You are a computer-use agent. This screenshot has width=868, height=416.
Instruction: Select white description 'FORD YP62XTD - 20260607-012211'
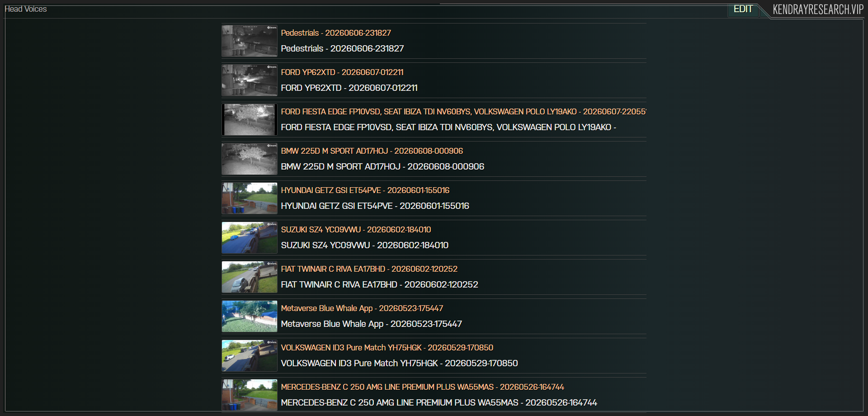349,88
